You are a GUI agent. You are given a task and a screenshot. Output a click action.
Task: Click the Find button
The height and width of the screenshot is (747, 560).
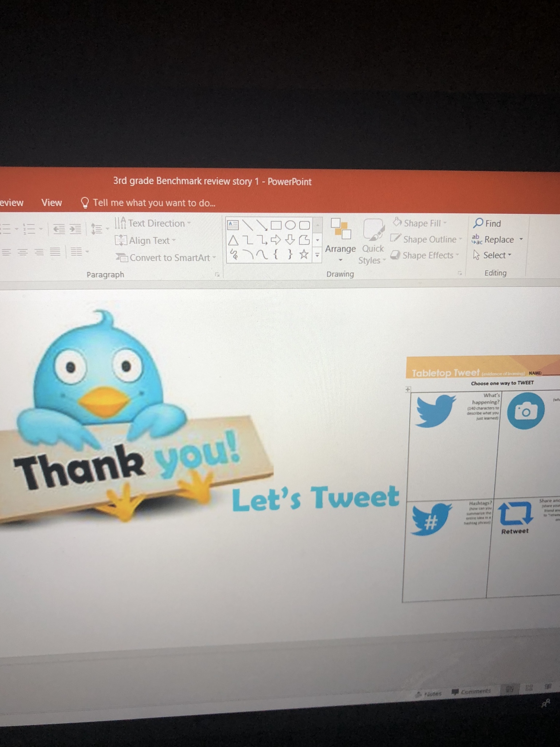[x=487, y=223]
